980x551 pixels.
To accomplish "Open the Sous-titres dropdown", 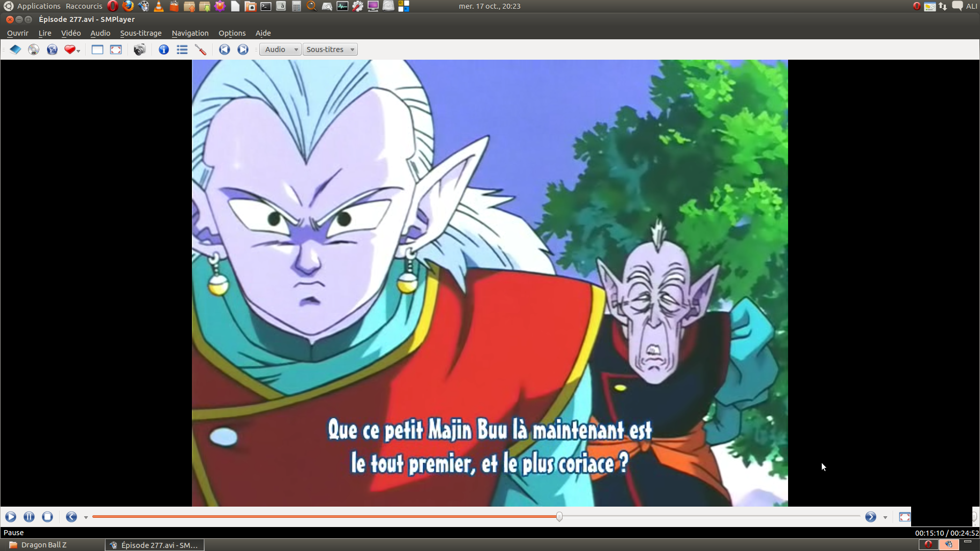I will [x=330, y=49].
